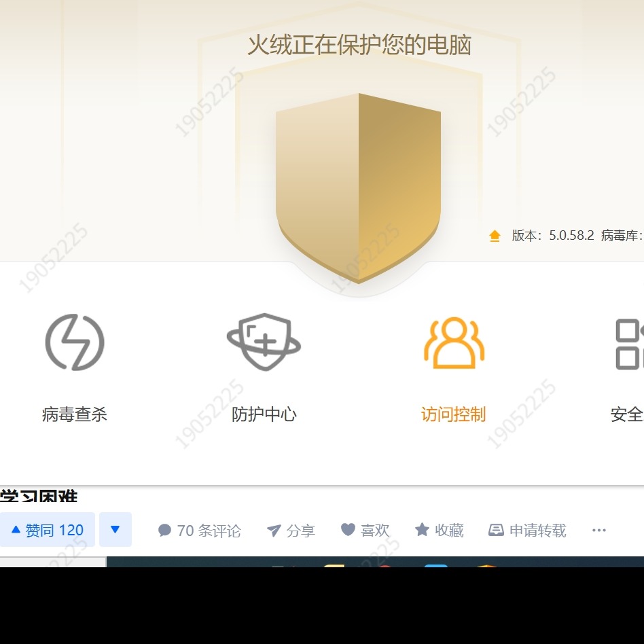
Task: Click the version number 5.0.58.2
Action: [x=571, y=236]
